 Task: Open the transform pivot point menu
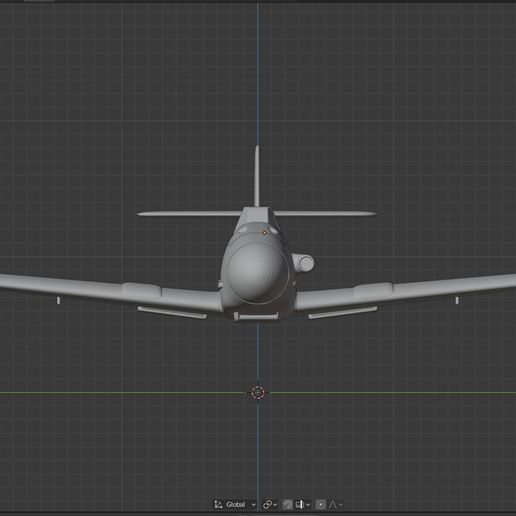pyautogui.click(x=270, y=504)
